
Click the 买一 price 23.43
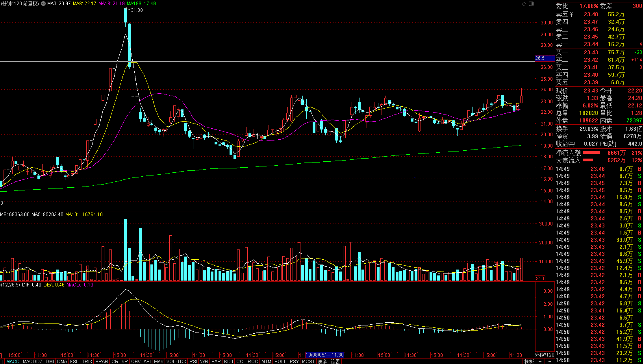coord(591,52)
